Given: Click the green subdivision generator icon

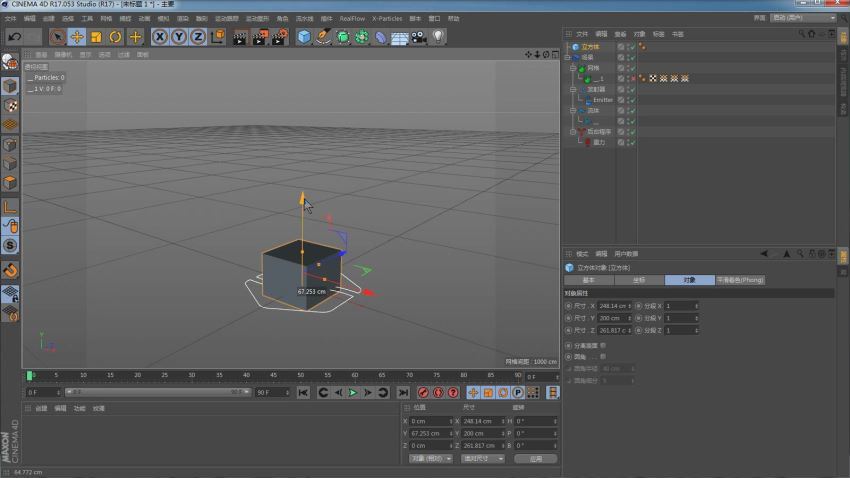Looking at the screenshot, I should click(x=343, y=37).
